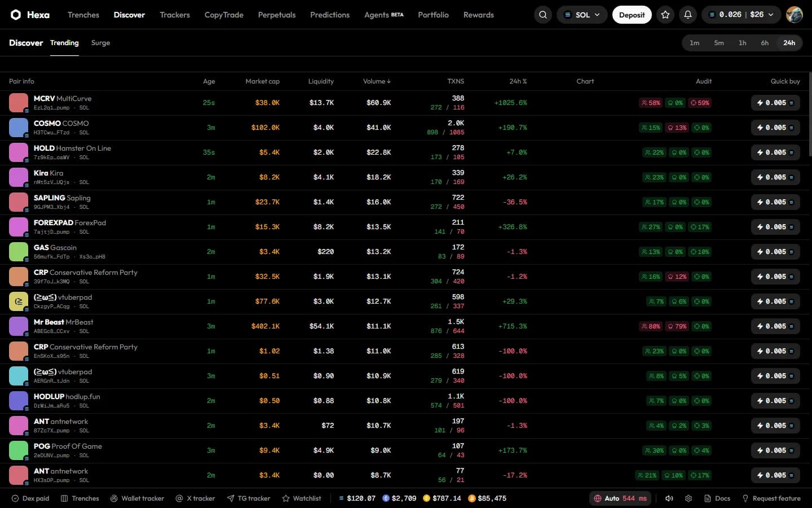Expand the 0.026 | $26 wallet balance dropdown

(741, 15)
